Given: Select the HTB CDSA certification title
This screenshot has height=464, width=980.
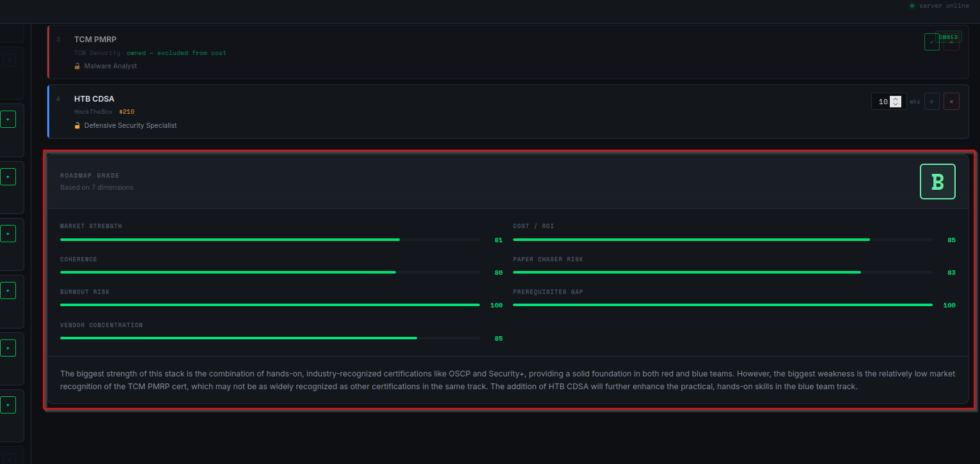Looking at the screenshot, I should (94, 99).
